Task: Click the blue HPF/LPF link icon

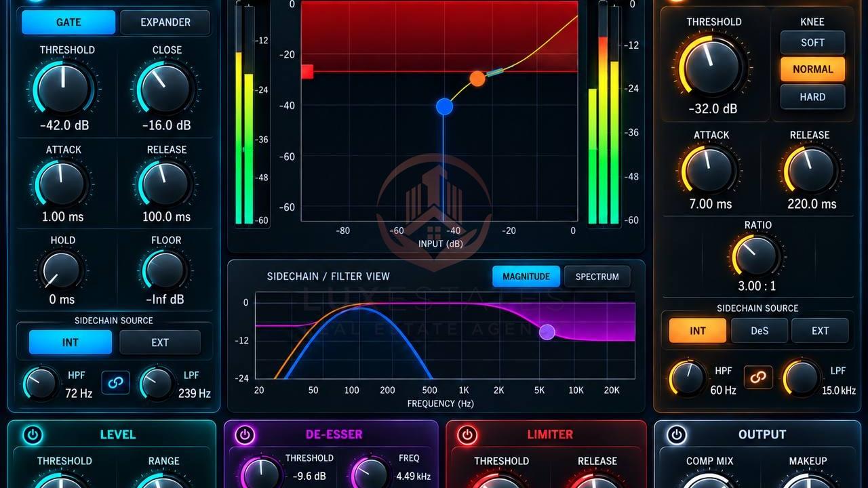Action: click(115, 382)
